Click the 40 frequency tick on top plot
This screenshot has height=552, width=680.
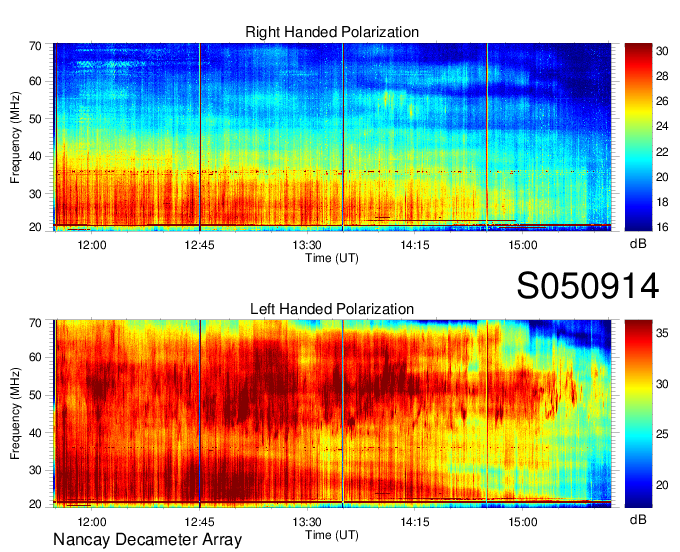click(36, 156)
